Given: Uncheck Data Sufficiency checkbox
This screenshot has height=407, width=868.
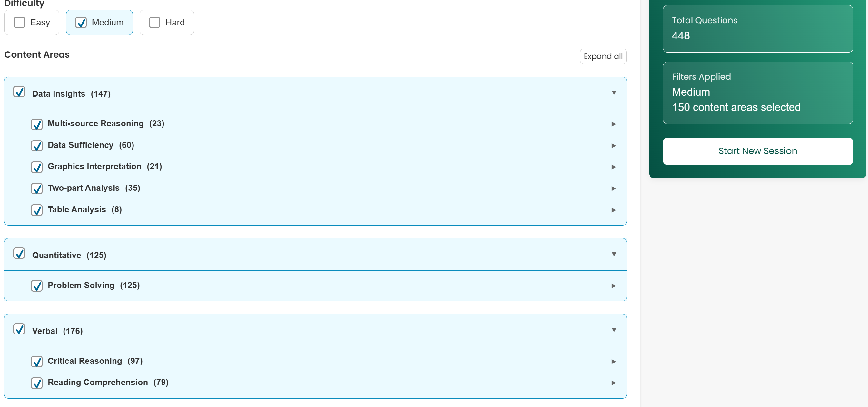Looking at the screenshot, I should [37, 146].
